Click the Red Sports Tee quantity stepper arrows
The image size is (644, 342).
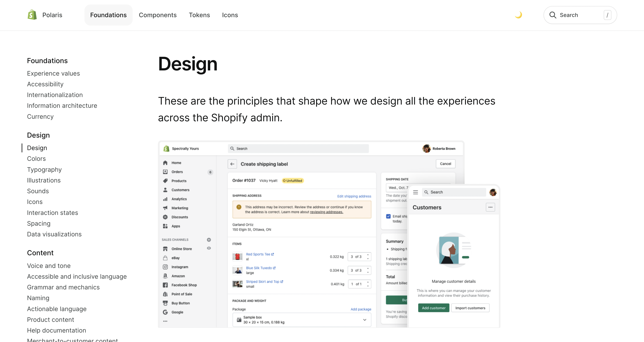tap(368, 257)
